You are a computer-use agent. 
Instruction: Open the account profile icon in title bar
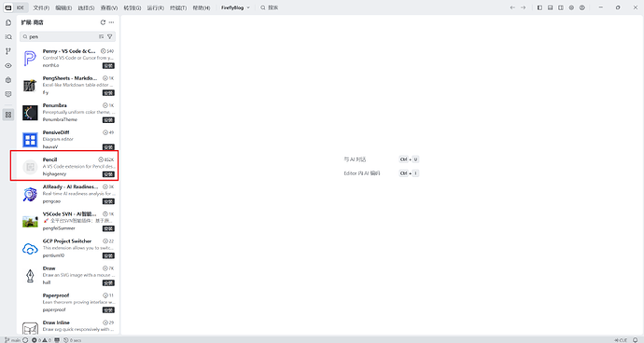click(582, 7)
